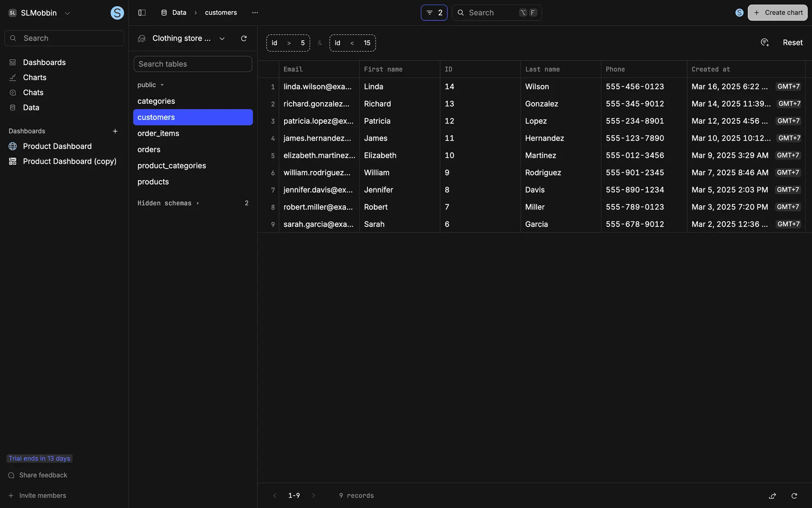812x508 pixels.
Task: Open the filter button showing 2
Action: [x=434, y=13]
